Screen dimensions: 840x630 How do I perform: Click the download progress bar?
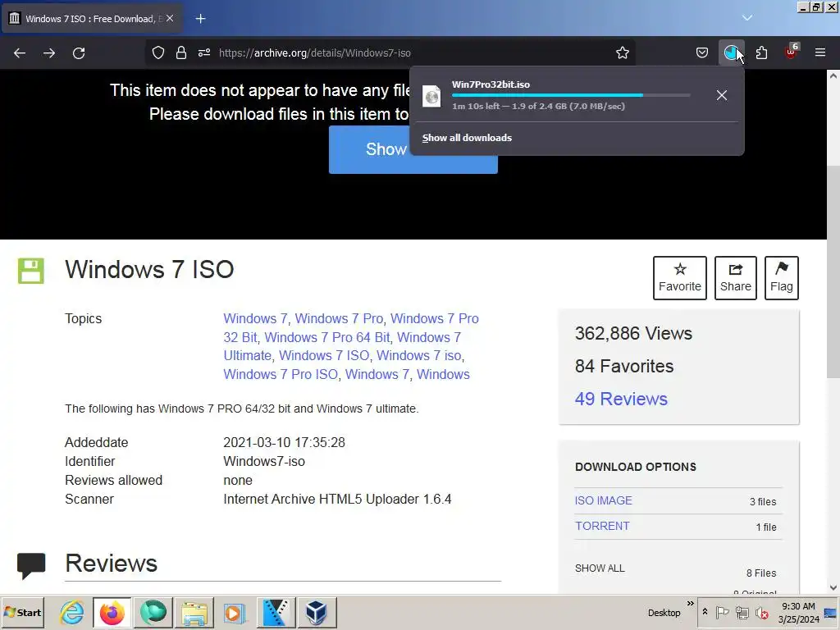coord(571,95)
